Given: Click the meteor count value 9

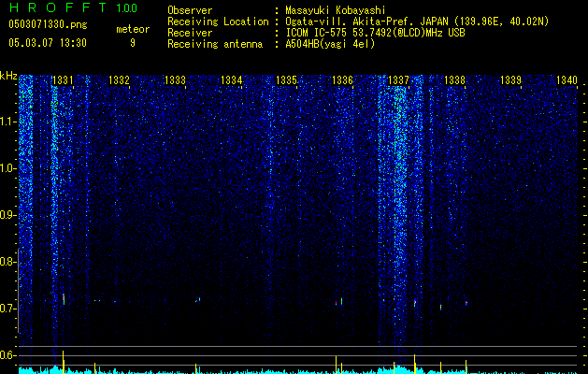Looking at the screenshot, I should click(133, 43).
